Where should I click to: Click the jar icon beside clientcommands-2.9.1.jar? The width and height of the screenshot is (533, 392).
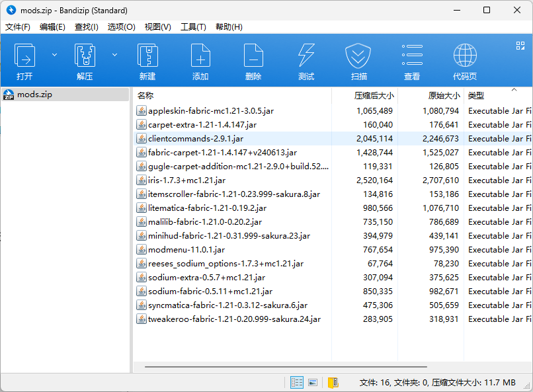[141, 138]
